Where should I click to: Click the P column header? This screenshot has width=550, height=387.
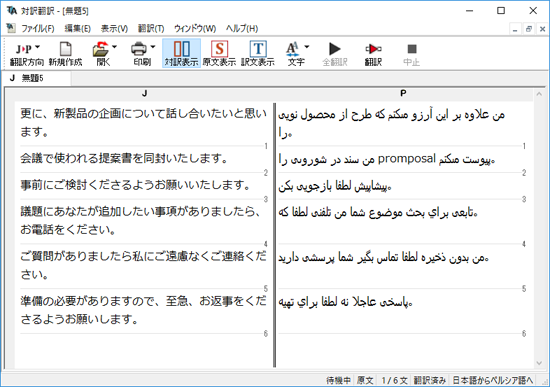click(403, 93)
